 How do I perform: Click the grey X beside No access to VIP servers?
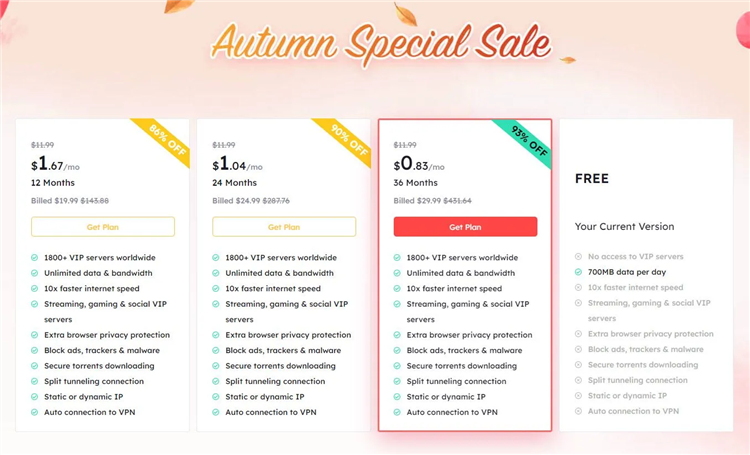point(578,257)
